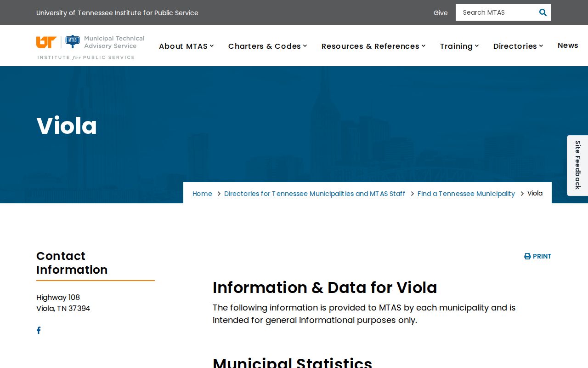
Task: Click the "Viola" page title in banner
Action: (67, 126)
